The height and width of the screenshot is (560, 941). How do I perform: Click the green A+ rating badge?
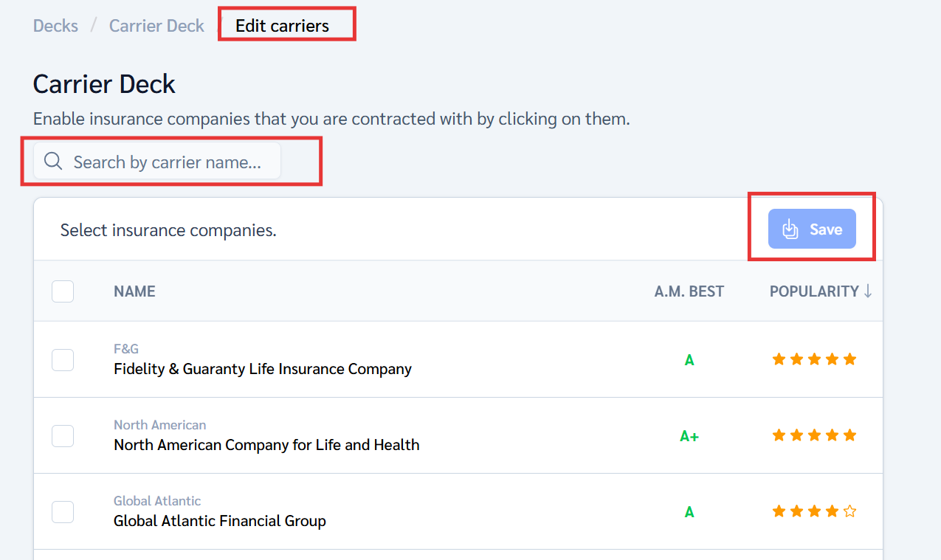click(x=689, y=437)
